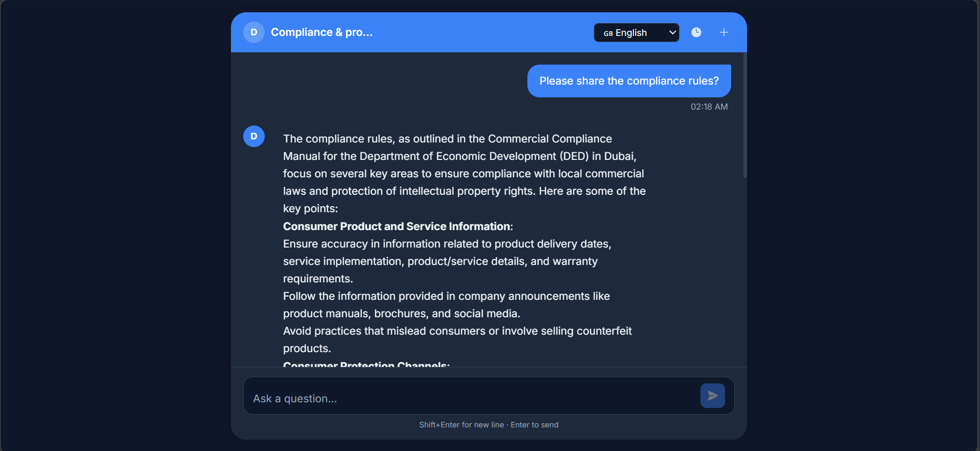Click the Compliance & pro... chat title
Viewport: 980px width, 451px height.
322,32
